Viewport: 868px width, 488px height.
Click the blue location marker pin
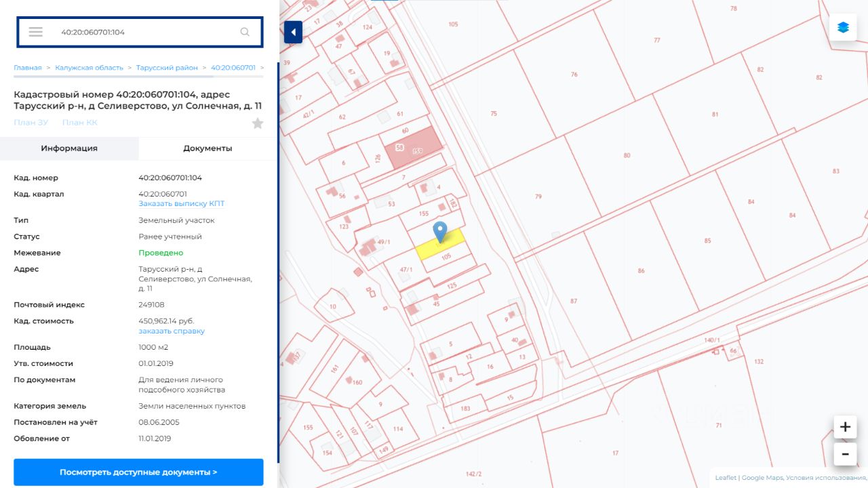coord(440,232)
